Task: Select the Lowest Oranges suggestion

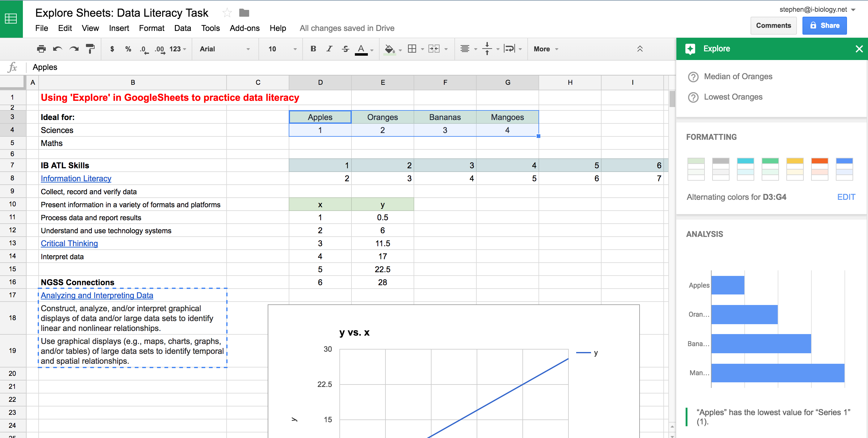Action: tap(733, 97)
